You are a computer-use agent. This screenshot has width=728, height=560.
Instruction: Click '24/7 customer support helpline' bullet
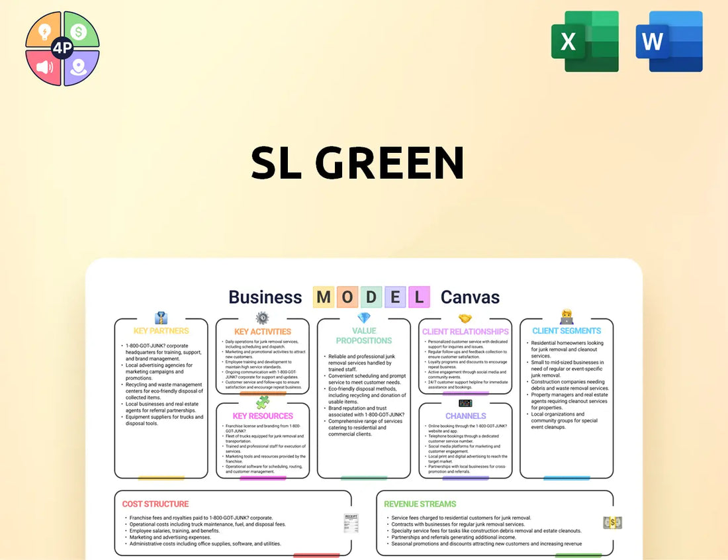click(466, 385)
